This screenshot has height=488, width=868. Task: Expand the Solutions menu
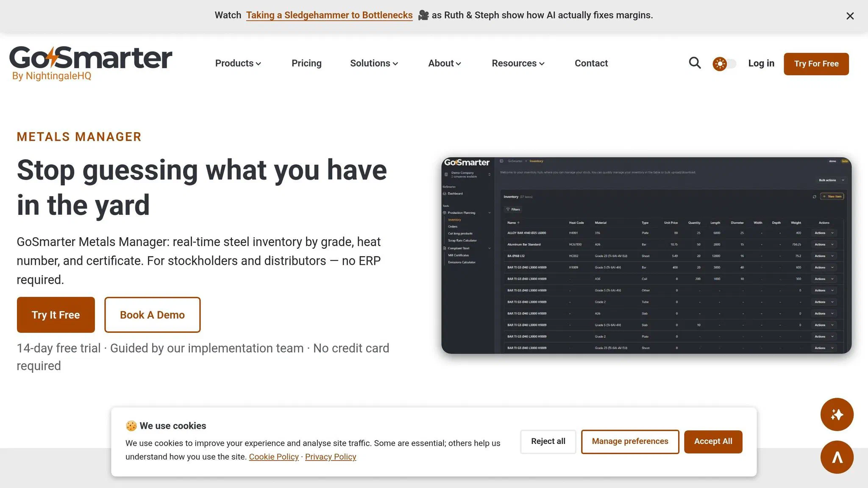point(374,63)
